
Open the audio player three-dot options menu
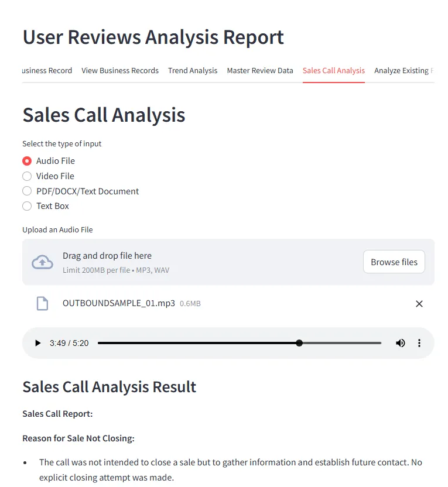[419, 343]
